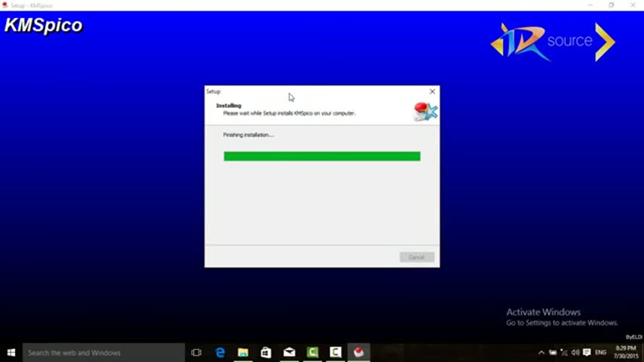Click the Cancel button in Setup dialog
The image size is (644, 362).
(x=416, y=257)
